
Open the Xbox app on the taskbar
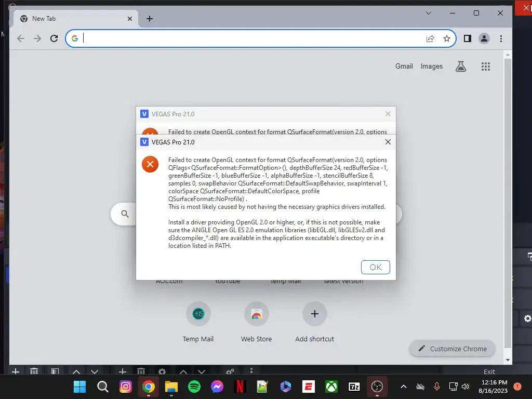pos(331,387)
